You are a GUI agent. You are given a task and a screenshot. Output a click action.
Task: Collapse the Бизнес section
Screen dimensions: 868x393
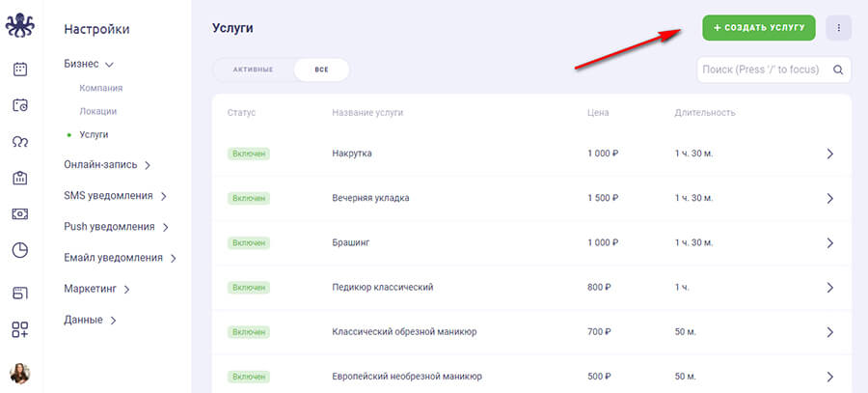pos(89,64)
